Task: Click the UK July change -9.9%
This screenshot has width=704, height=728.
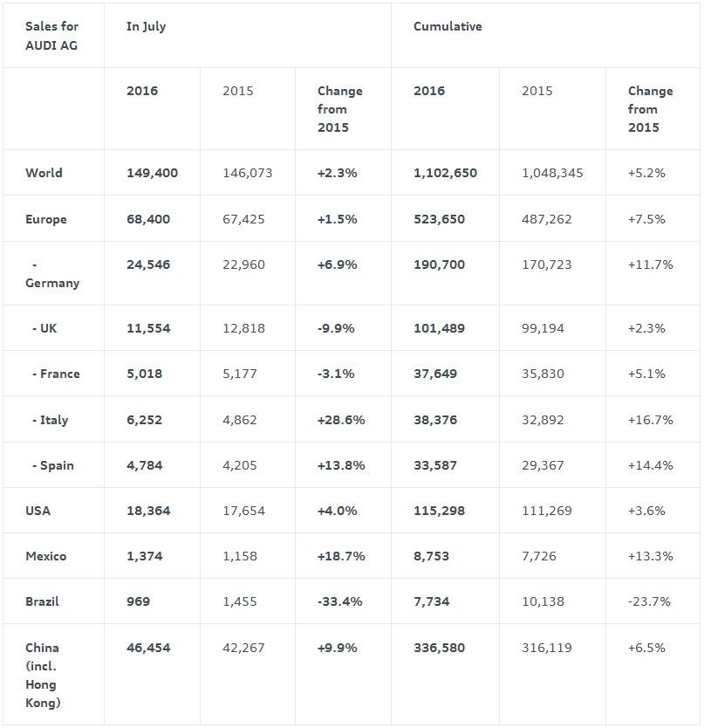Action: coord(337,328)
